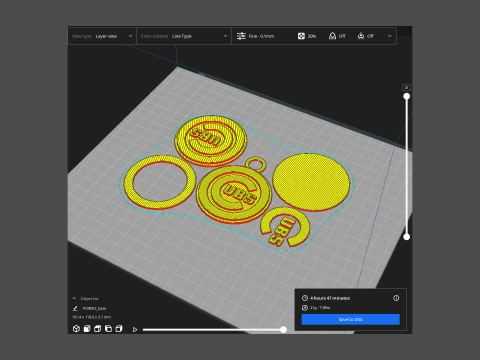Viewport: 480px width, 360px height.
Task: Click the Save to Disk button
Action: pyautogui.click(x=351, y=319)
